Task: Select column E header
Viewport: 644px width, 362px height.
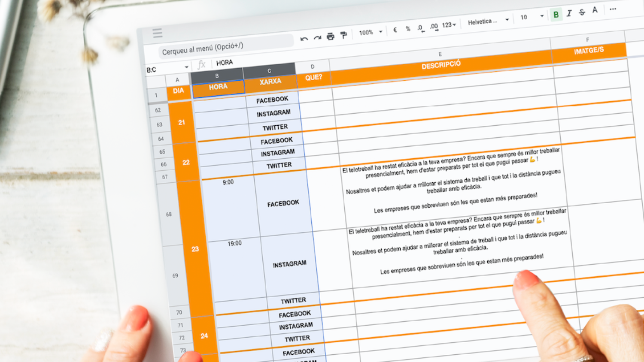Action: [440, 54]
